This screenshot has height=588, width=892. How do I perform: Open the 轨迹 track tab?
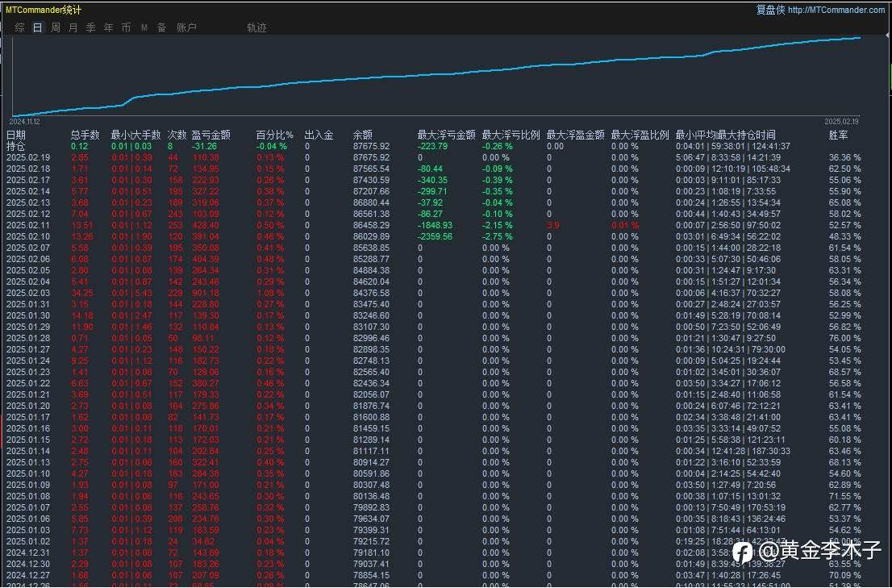click(256, 27)
